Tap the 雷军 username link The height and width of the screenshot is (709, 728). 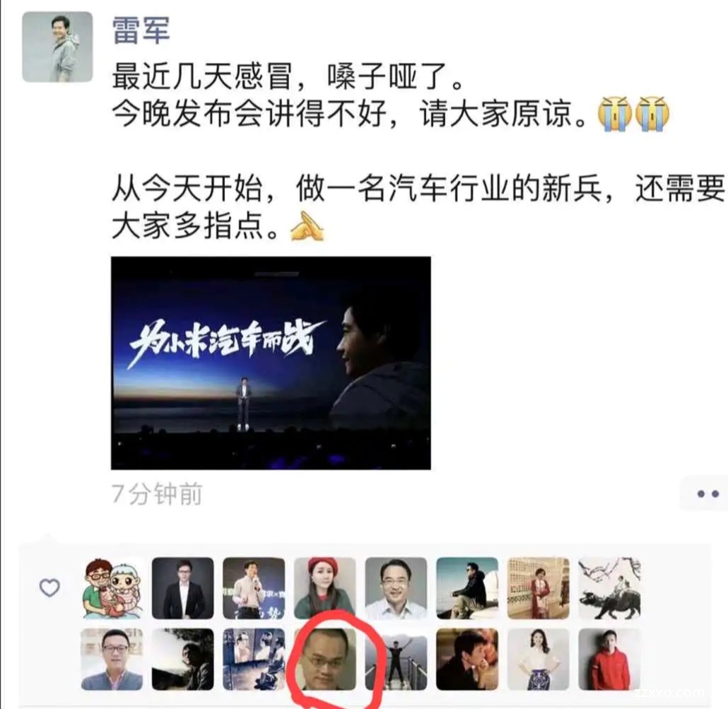tap(141, 30)
